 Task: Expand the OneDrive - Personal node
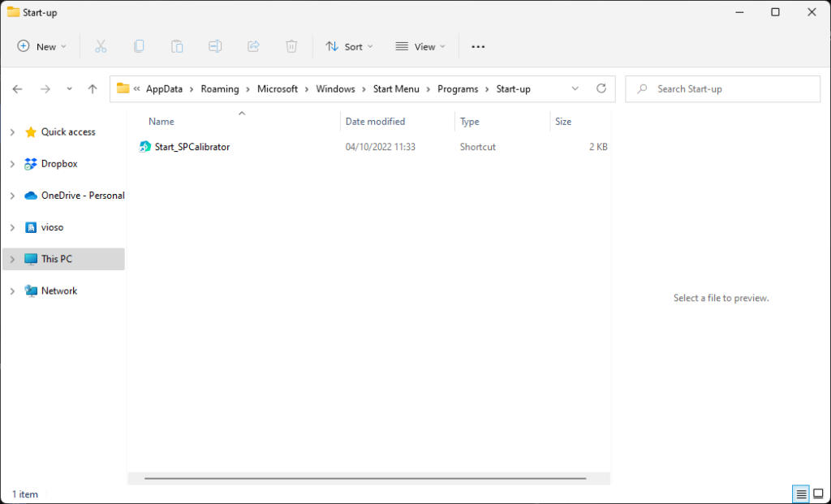click(12, 196)
